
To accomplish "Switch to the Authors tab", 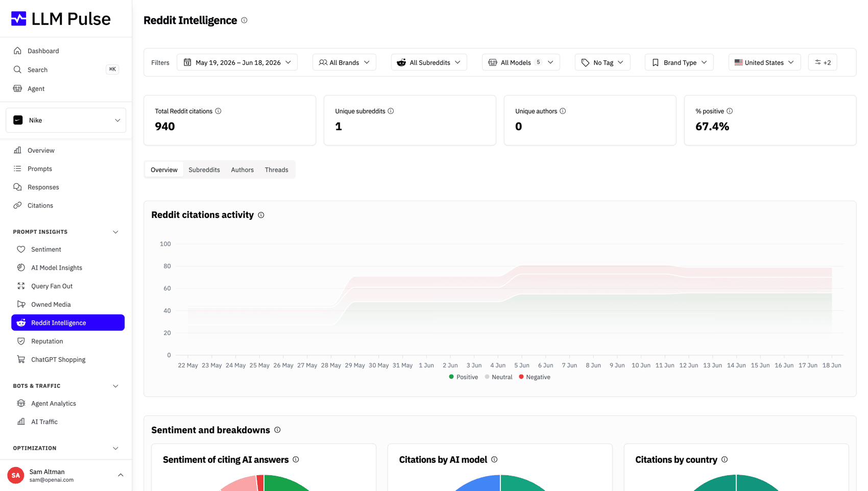I will (x=242, y=169).
